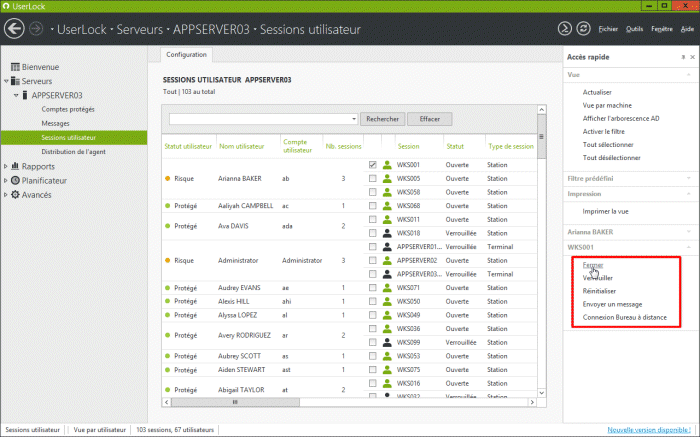Open the Nouvelle version disponible link
This screenshot has width=700, height=437.
(x=649, y=430)
